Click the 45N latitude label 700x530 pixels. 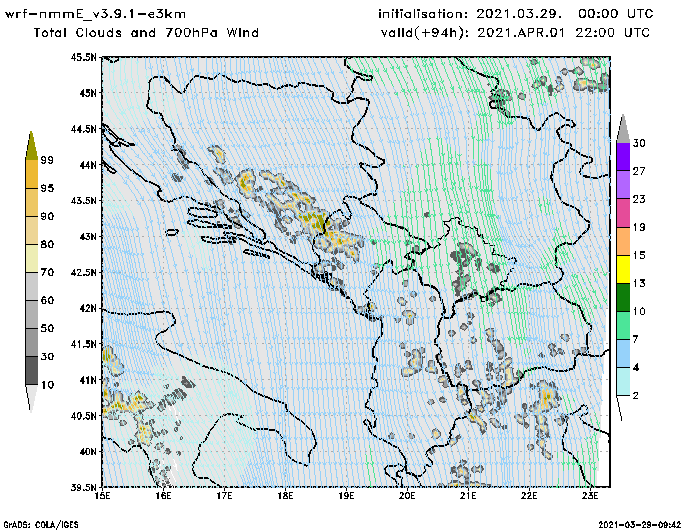click(88, 93)
